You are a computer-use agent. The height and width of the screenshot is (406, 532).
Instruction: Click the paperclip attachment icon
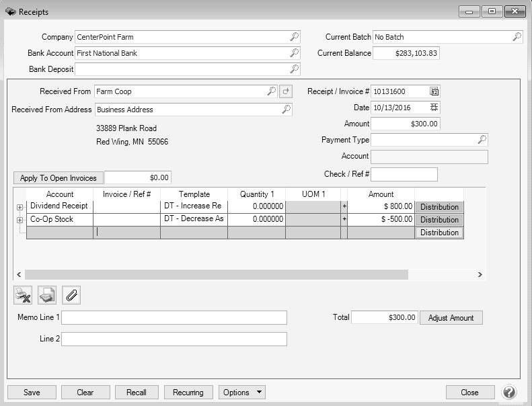click(71, 294)
